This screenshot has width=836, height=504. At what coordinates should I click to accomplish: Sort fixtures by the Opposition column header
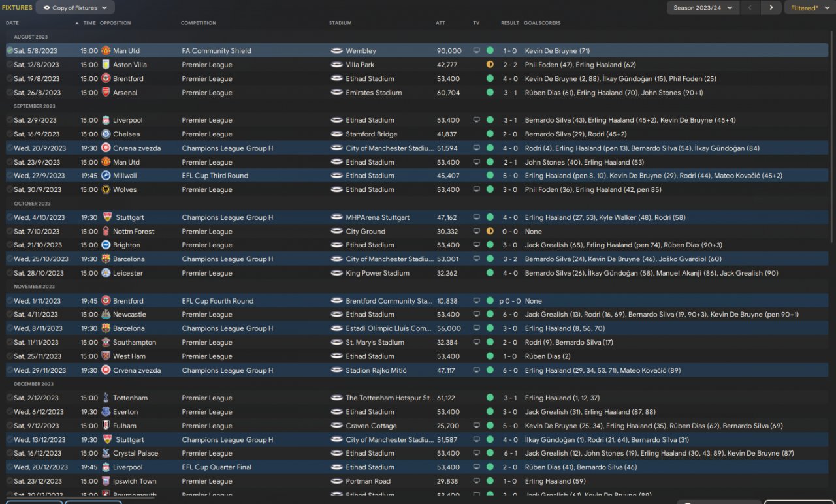pyautogui.click(x=115, y=23)
